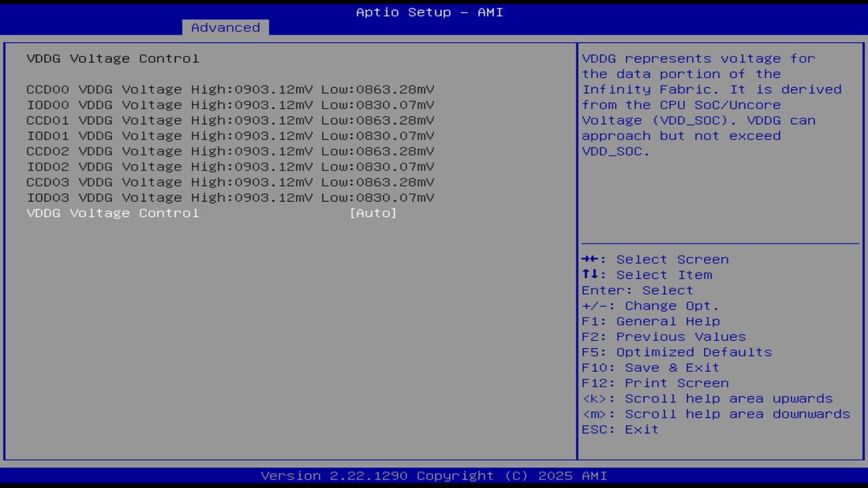
Task: Select the IOD00 VDDG voltage reading
Action: point(230,104)
